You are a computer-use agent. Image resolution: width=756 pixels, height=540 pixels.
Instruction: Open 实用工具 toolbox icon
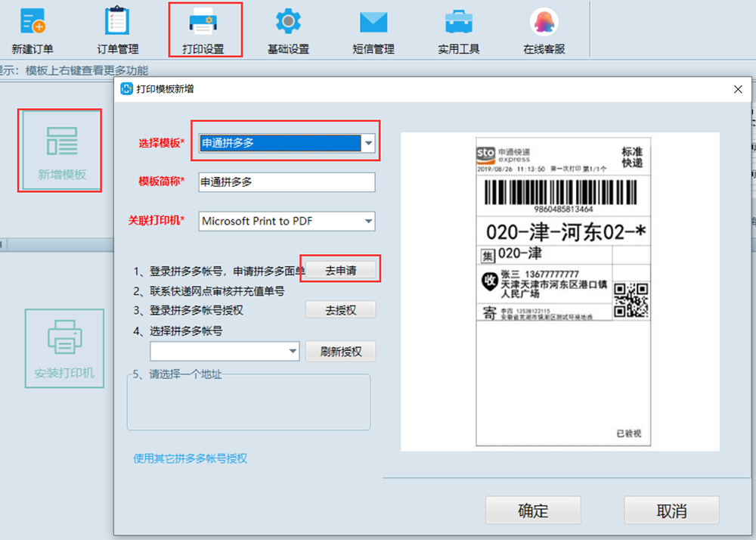459,31
